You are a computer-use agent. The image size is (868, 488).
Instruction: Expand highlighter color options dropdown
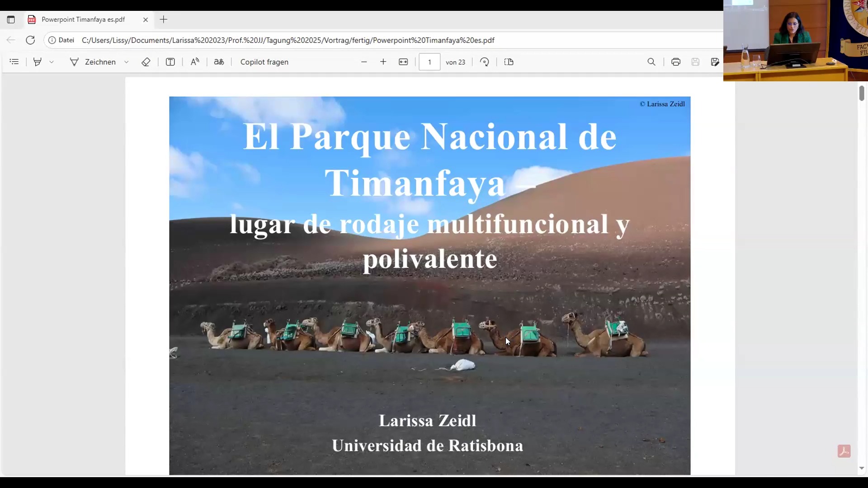(x=52, y=62)
